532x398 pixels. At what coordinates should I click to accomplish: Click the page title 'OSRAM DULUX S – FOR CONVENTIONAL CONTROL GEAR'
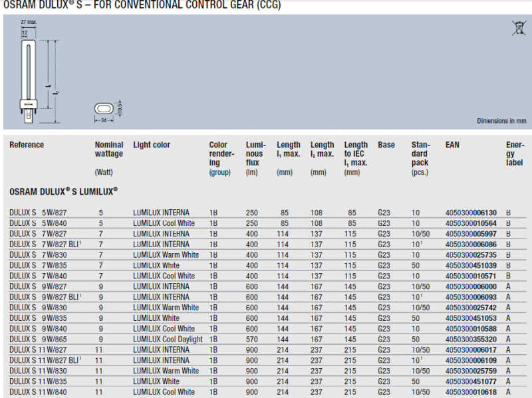point(142,5)
